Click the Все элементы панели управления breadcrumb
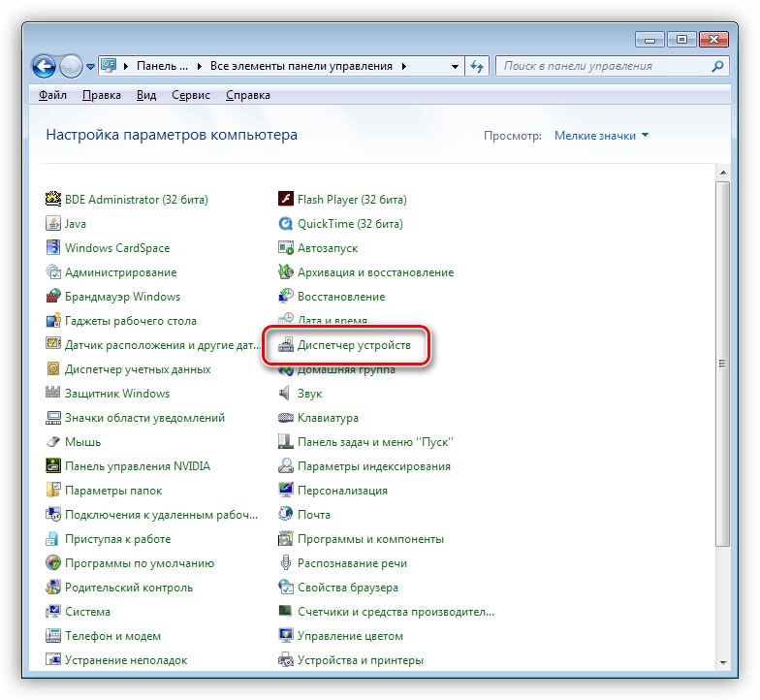This screenshot has height=700, width=760. click(x=301, y=66)
